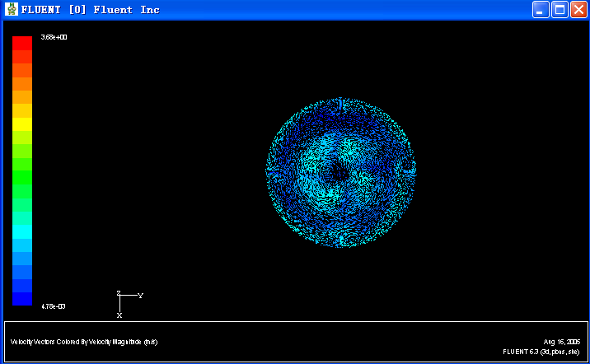The image size is (590, 364).
Task: Click the maximum value label 3.68e+00
Action: (54, 37)
